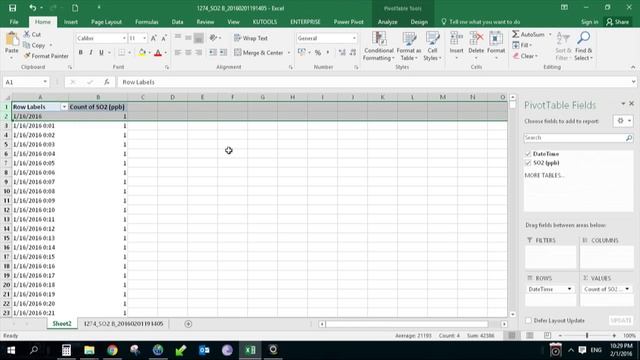Click AutoSum sigma
The height and width of the screenshot is (360, 640).
516,34
